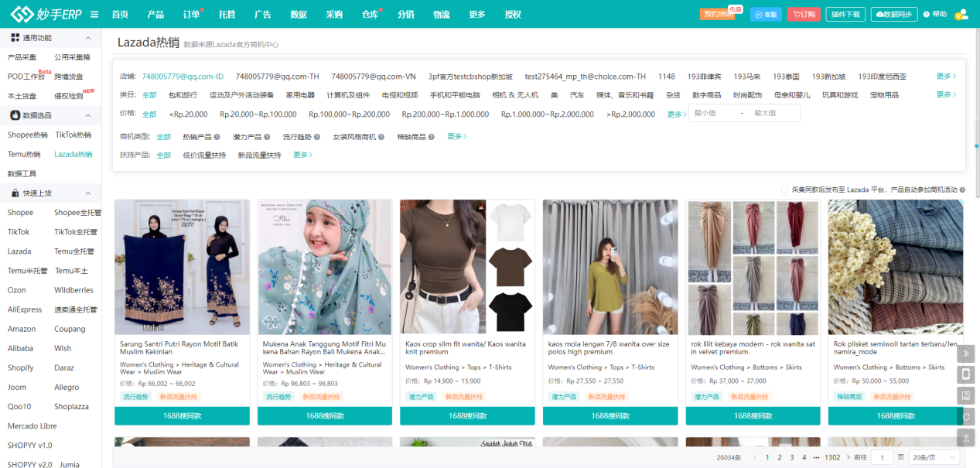Open 侵权检测 in the sidebar

[x=69, y=96]
